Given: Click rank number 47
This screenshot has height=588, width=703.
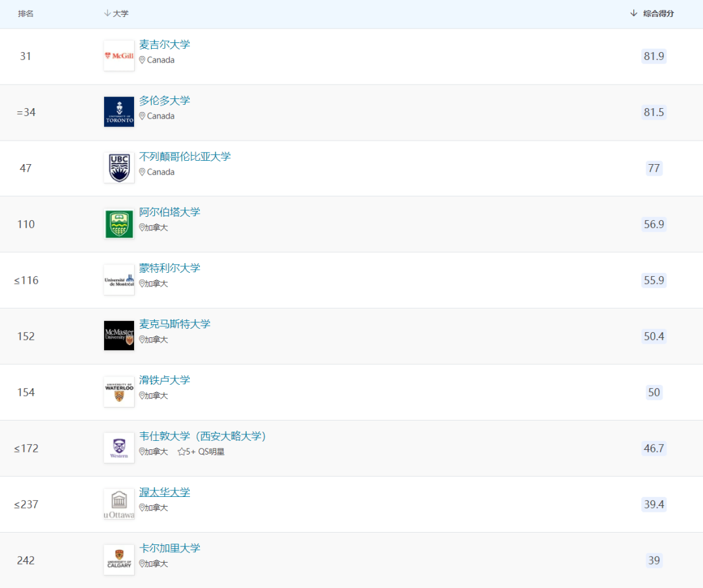Looking at the screenshot, I should click(25, 168).
